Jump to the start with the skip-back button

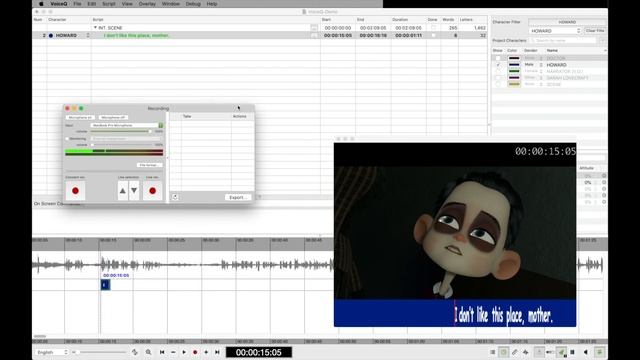[162, 352]
